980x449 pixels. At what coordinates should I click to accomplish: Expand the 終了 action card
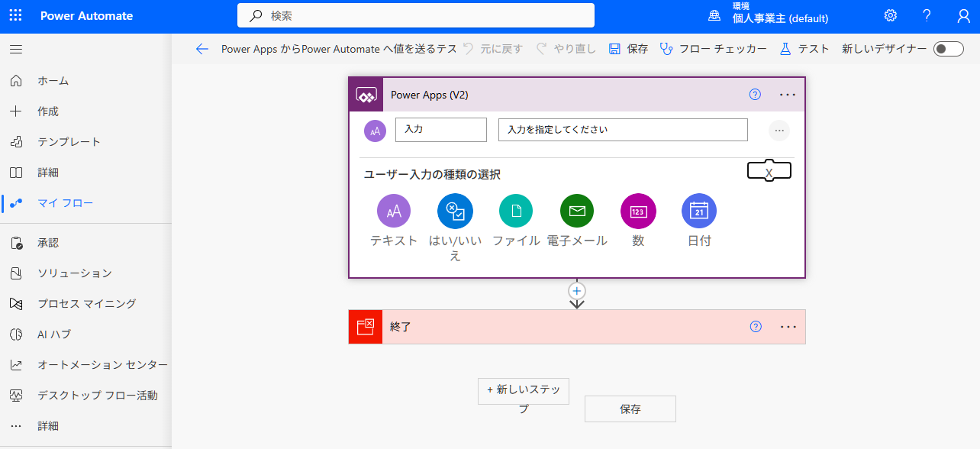[577, 327]
